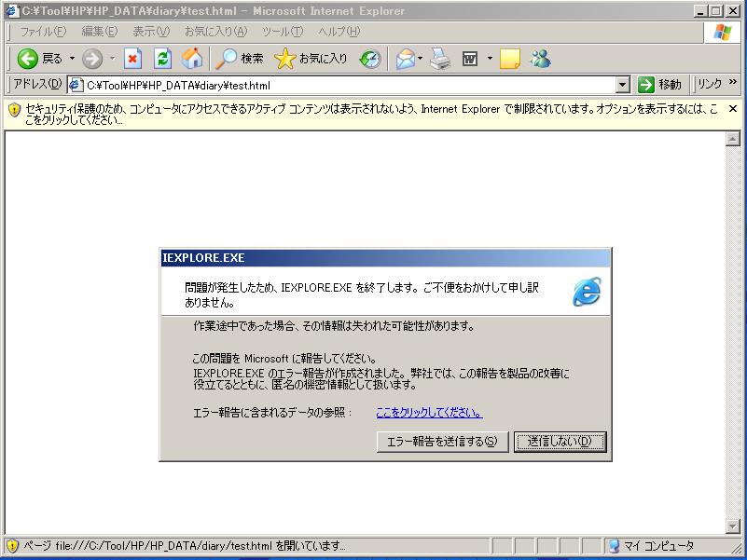Click the status bar loading text
Screen dimensions: 747x560
coord(184,546)
